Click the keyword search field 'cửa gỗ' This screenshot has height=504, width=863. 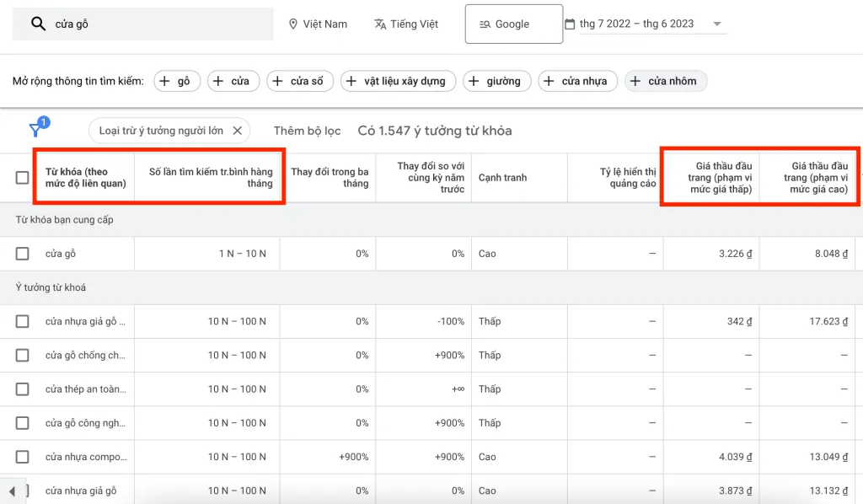142,24
